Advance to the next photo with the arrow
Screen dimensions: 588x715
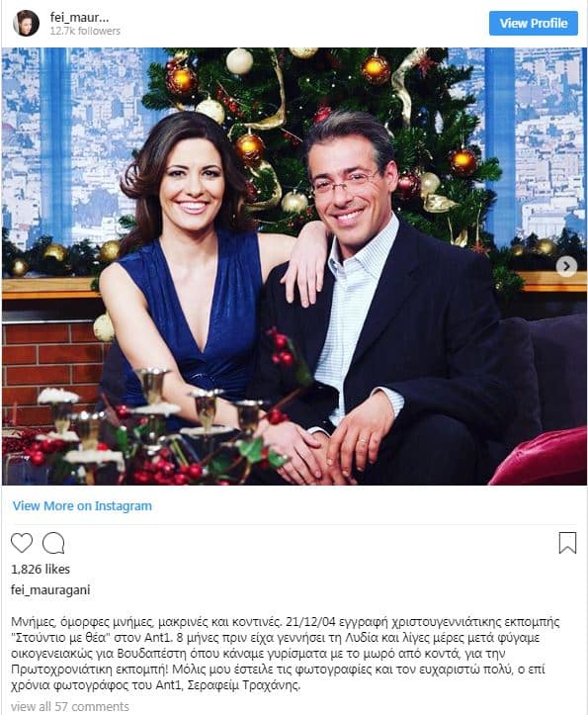tap(566, 266)
